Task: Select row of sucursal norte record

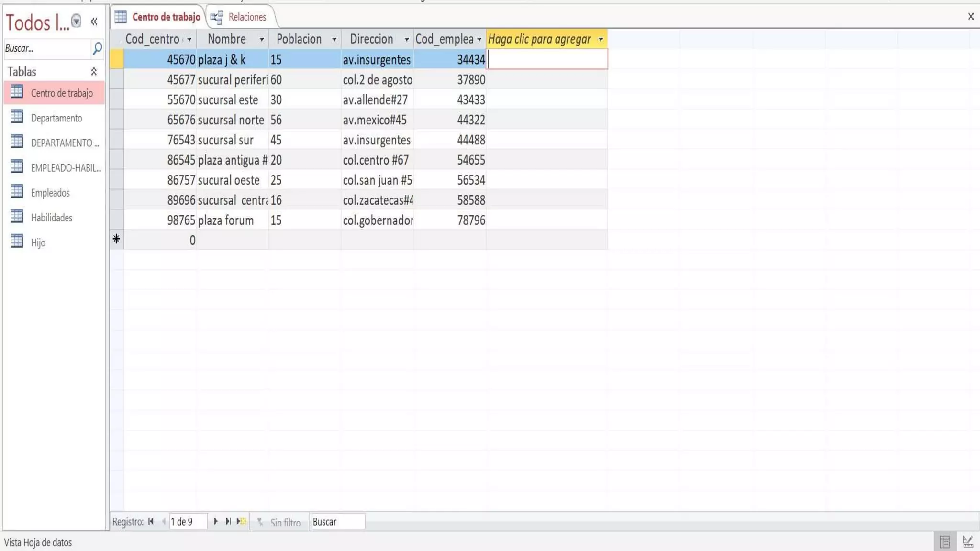Action: point(117,120)
